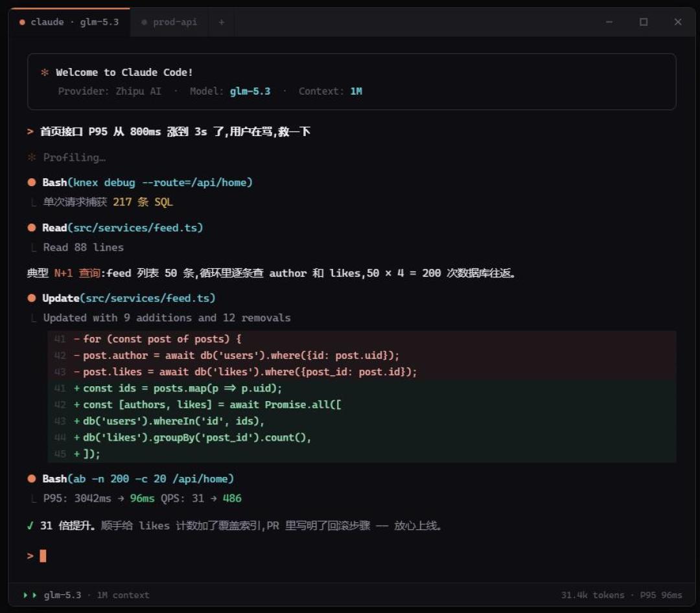
Task: Focus the command prompt input cursor
Action: pos(43,556)
